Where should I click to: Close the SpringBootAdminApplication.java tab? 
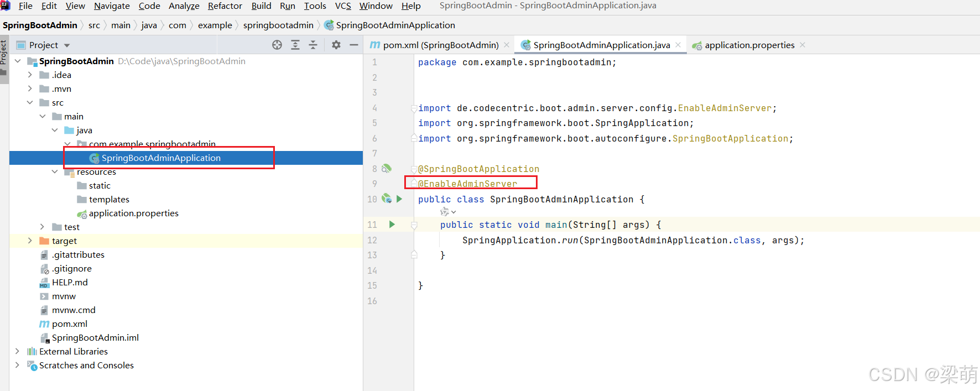click(x=678, y=45)
